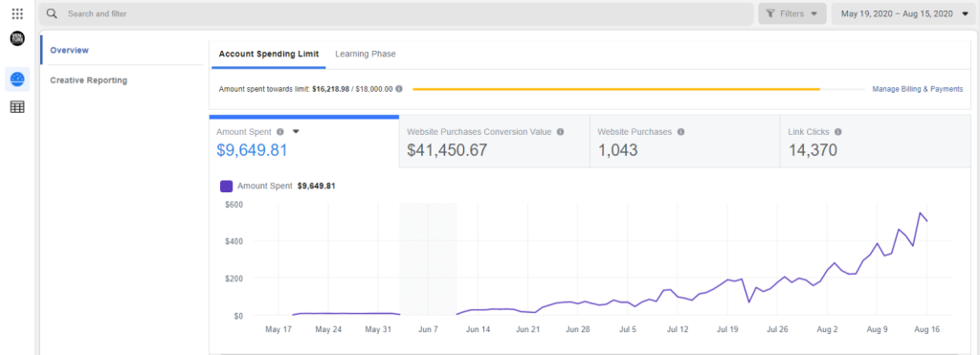Open the campaigns table grid icon

pyautogui.click(x=17, y=107)
